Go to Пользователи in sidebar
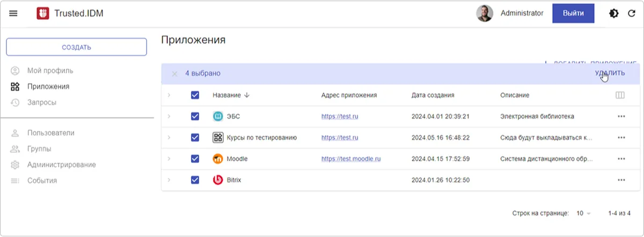The height and width of the screenshot is (237, 644). click(x=50, y=133)
